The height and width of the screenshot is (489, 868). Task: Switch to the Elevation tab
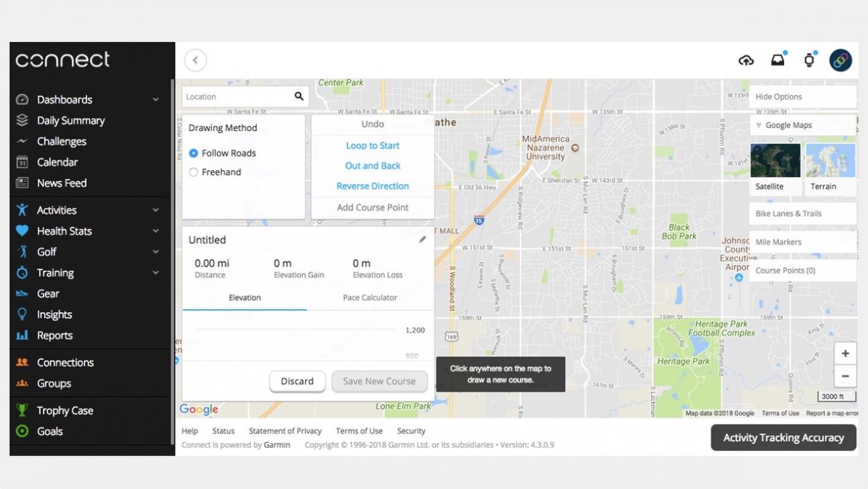pyautogui.click(x=245, y=297)
